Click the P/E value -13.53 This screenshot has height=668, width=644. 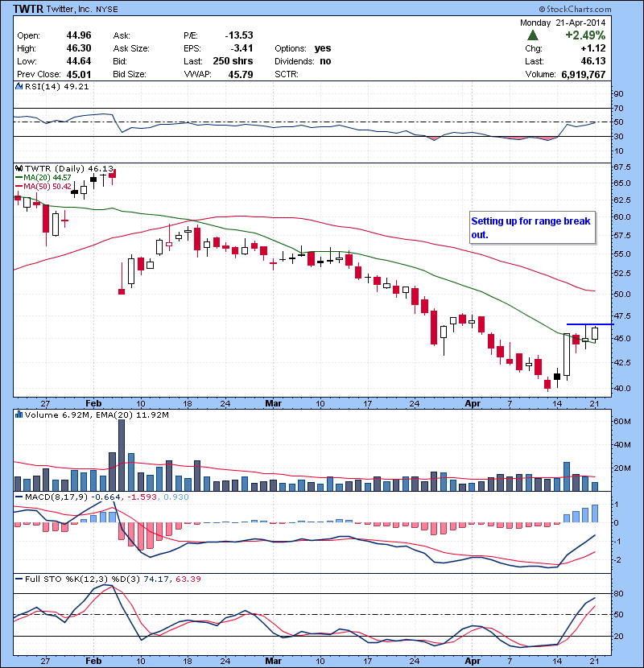(x=239, y=35)
